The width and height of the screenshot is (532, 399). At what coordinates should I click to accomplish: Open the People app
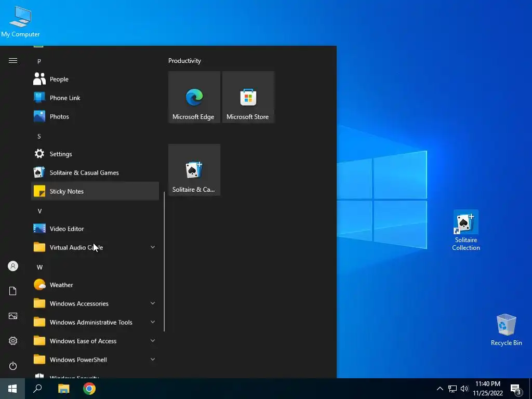click(95, 79)
